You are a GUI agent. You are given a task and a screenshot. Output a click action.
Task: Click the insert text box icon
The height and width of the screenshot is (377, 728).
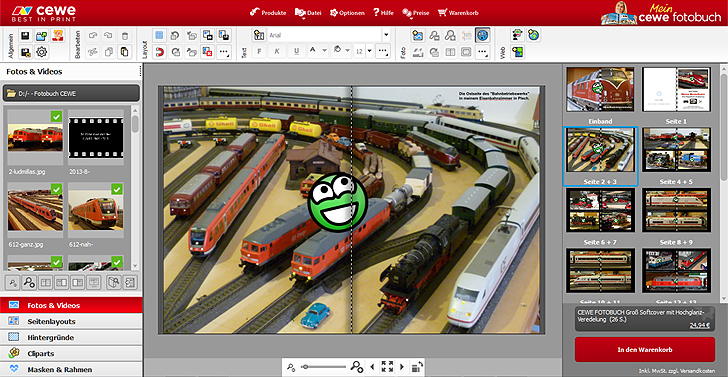[x=259, y=35]
